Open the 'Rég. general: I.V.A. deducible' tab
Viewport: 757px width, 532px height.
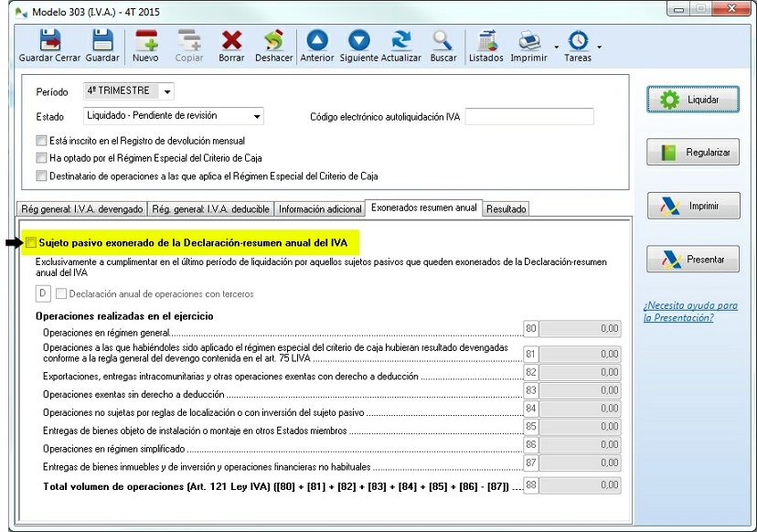pos(211,209)
